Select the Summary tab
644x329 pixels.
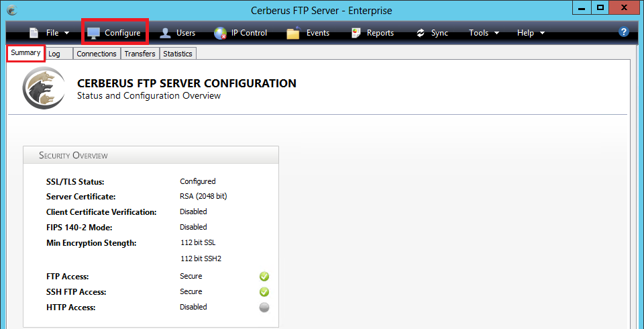pos(25,53)
